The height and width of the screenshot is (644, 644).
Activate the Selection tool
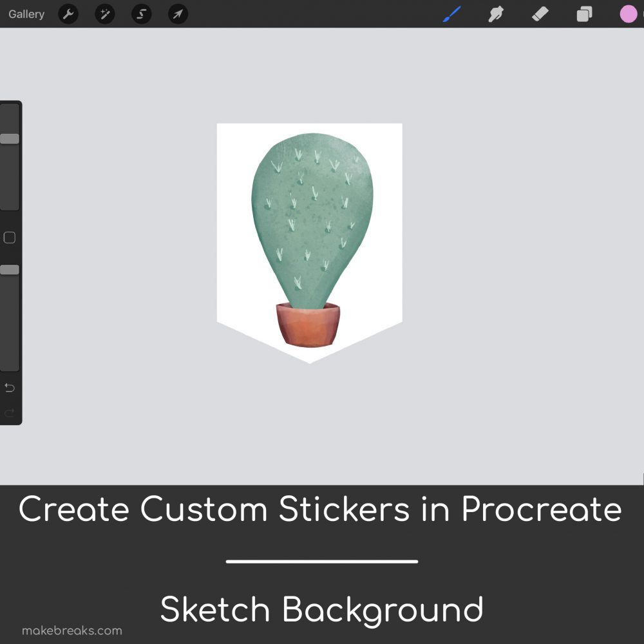pyautogui.click(x=141, y=14)
